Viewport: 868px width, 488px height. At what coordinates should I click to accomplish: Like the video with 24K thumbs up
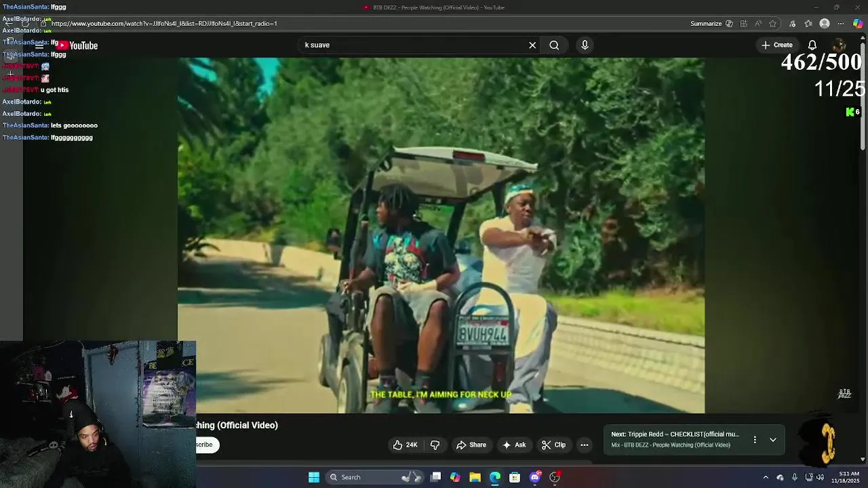click(x=404, y=445)
